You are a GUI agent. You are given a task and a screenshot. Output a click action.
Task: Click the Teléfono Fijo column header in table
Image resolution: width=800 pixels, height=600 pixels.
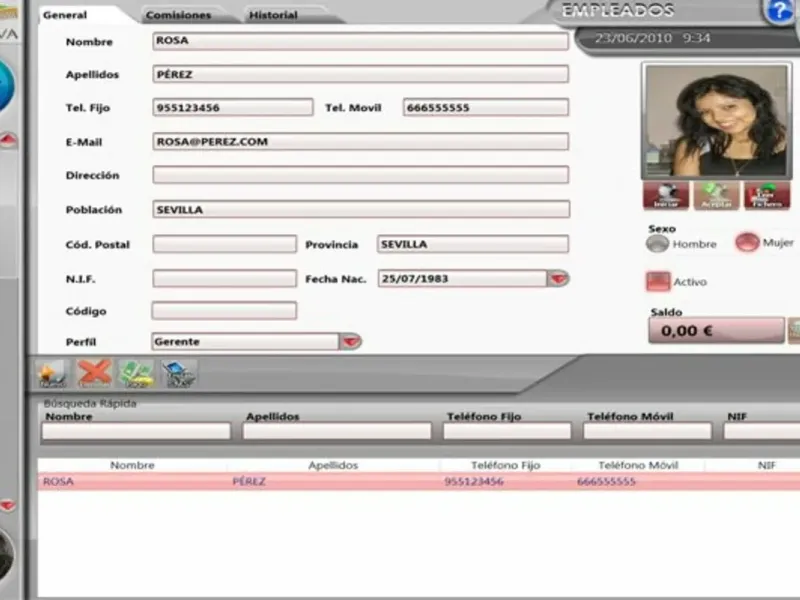point(506,465)
